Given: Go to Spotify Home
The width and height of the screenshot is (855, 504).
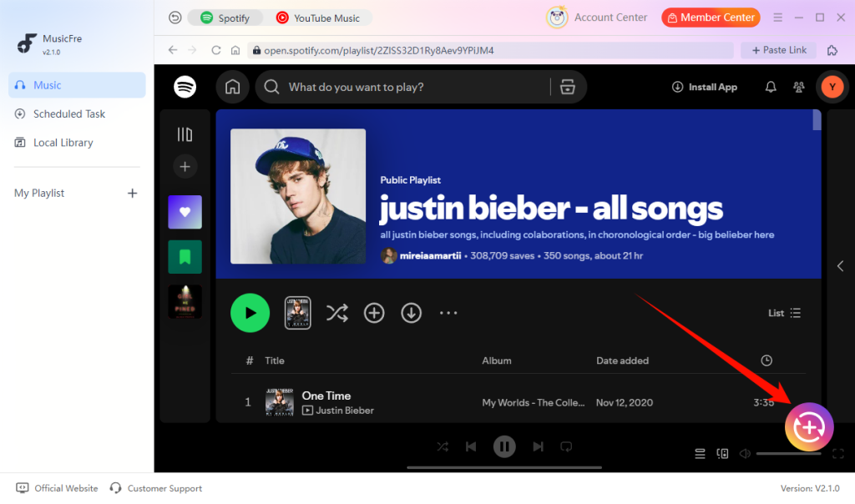Looking at the screenshot, I should tap(233, 87).
